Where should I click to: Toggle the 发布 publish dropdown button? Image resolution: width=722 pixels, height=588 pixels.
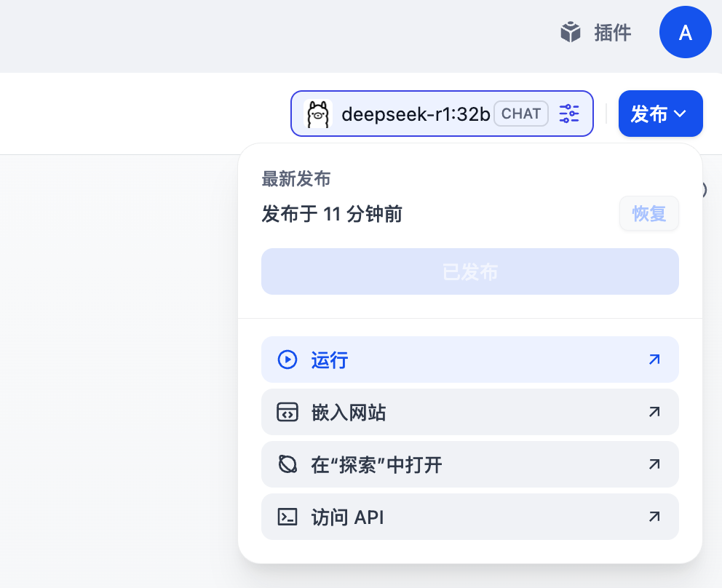pyautogui.click(x=660, y=114)
